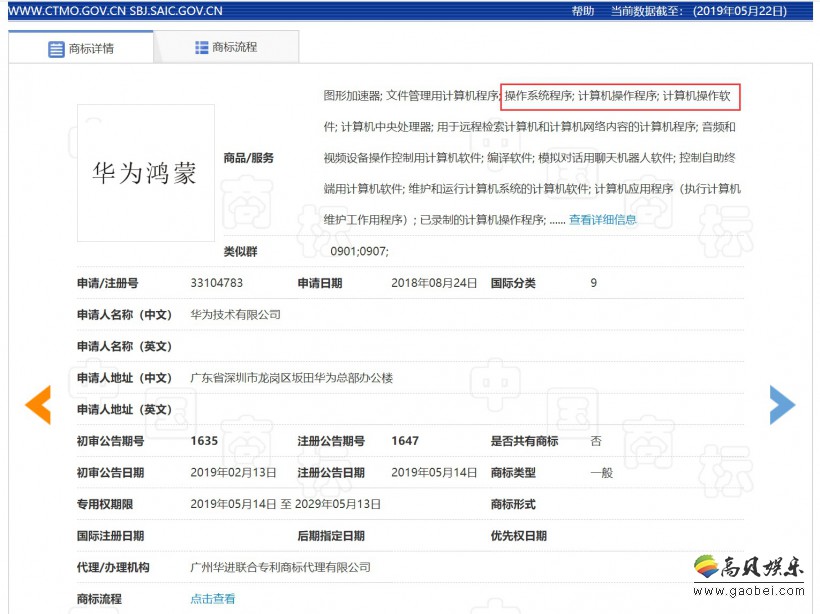Open the 帮助 help link
The image size is (820, 614).
pos(582,11)
